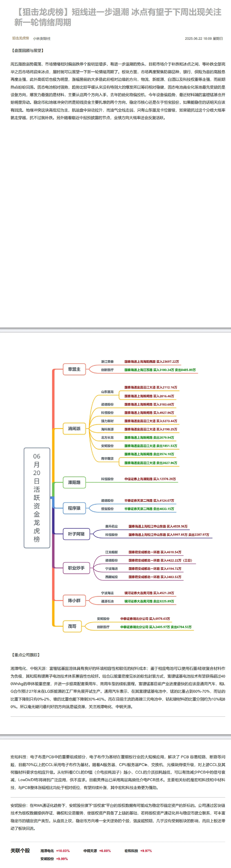Click the publish time 2025.06.22 18:09 星期日
231x868 pixels.
[x=204, y=38]
